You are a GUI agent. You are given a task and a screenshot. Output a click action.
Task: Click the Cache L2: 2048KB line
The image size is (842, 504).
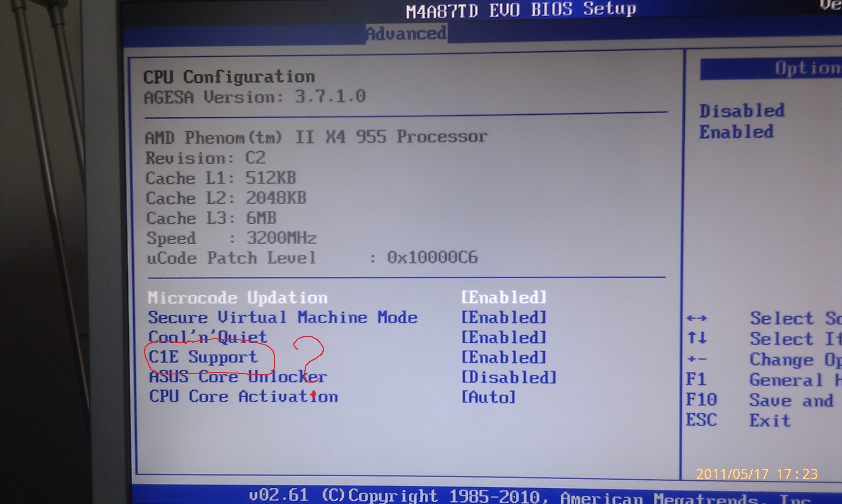pyautogui.click(x=226, y=198)
